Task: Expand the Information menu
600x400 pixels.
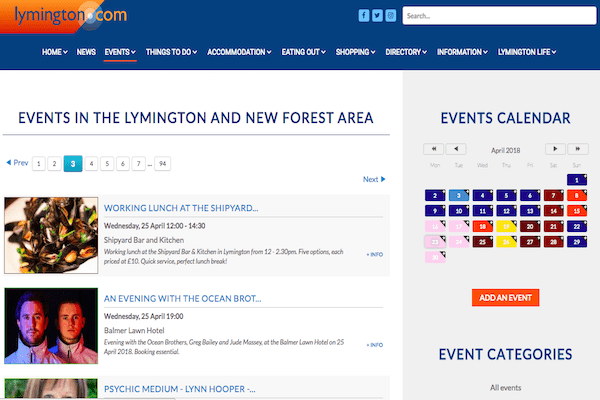Action: (462, 52)
